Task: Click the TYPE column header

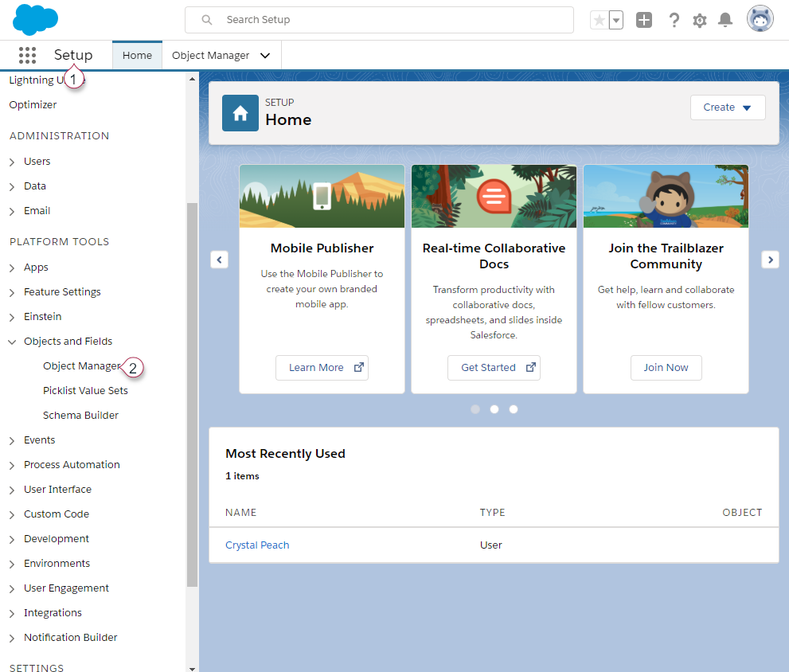Action: tap(492, 513)
